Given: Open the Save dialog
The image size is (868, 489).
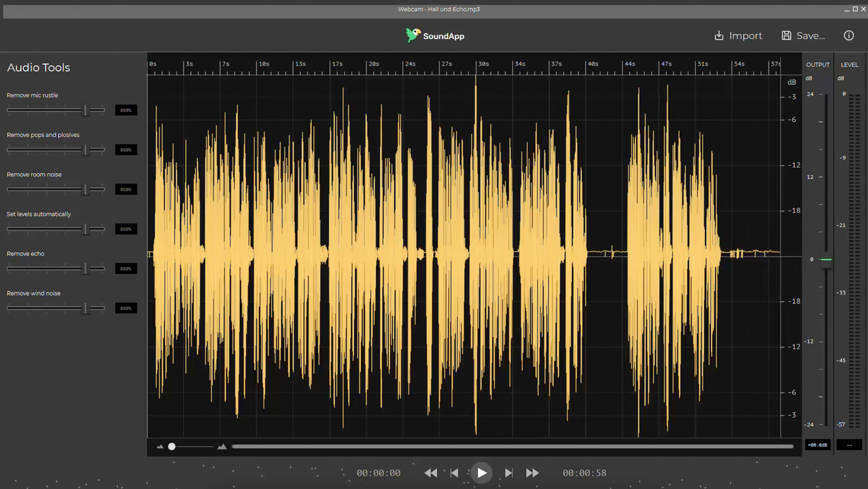Looking at the screenshot, I should click(803, 36).
